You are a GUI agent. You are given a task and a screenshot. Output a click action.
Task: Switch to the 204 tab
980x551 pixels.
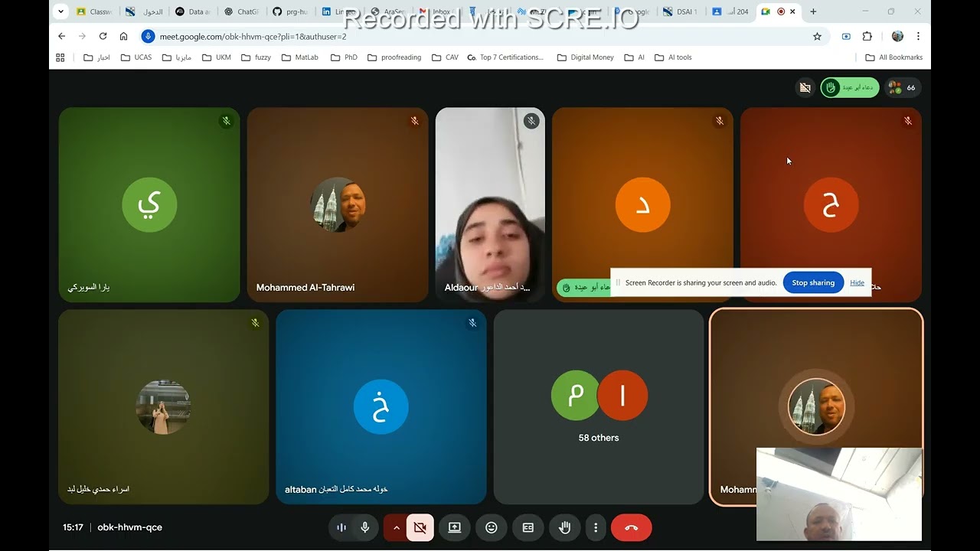coord(730,11)
